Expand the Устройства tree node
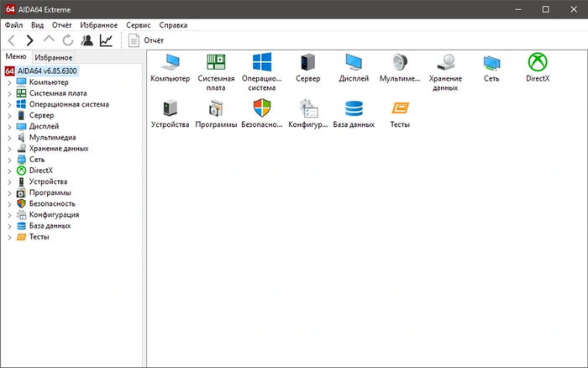This screenshot has height=368, width=588. pos(9,182)
